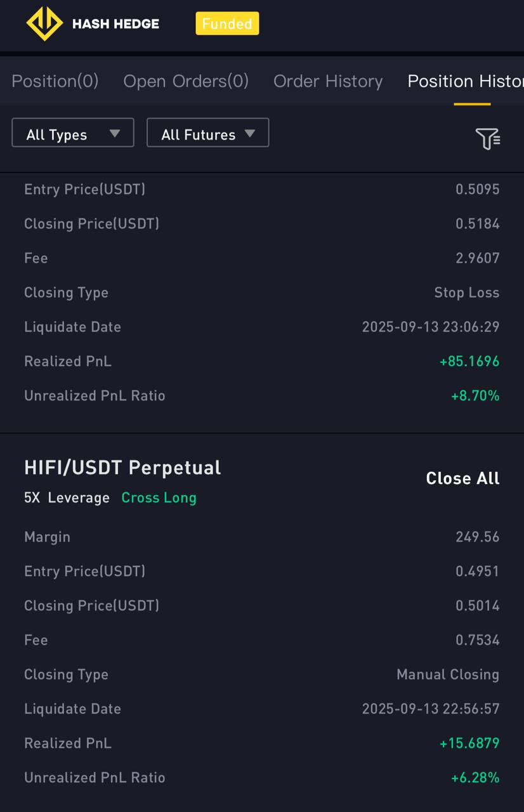Switch to the Position(0) tab
This screenshot has height=812, width=524.
tap(55, 81)
